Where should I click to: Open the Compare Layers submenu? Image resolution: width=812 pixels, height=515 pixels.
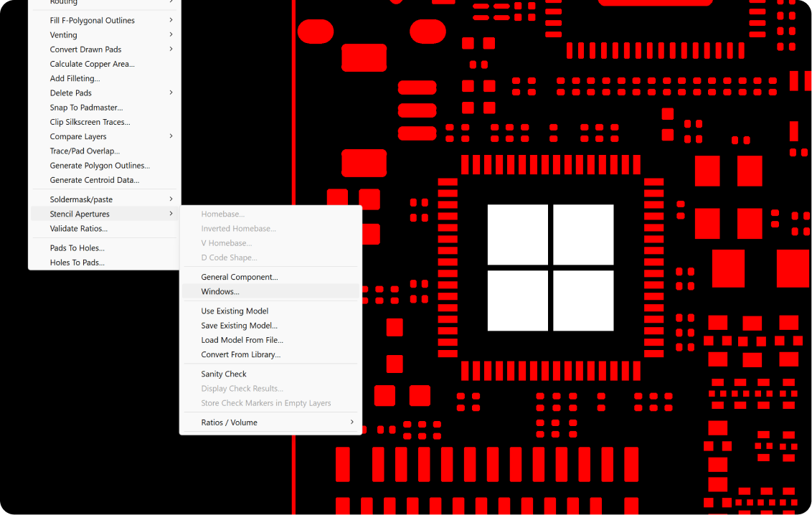point(78,136)
